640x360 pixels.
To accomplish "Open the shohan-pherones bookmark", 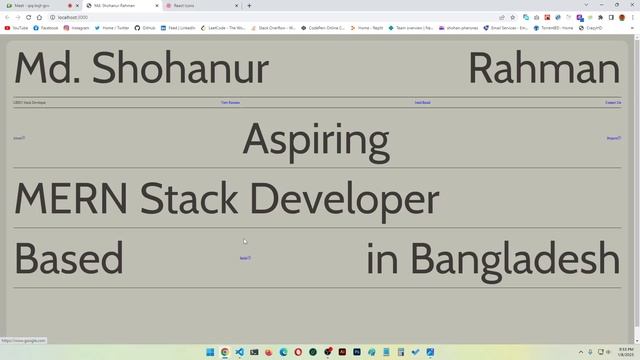I will click(x=458, y=28).
